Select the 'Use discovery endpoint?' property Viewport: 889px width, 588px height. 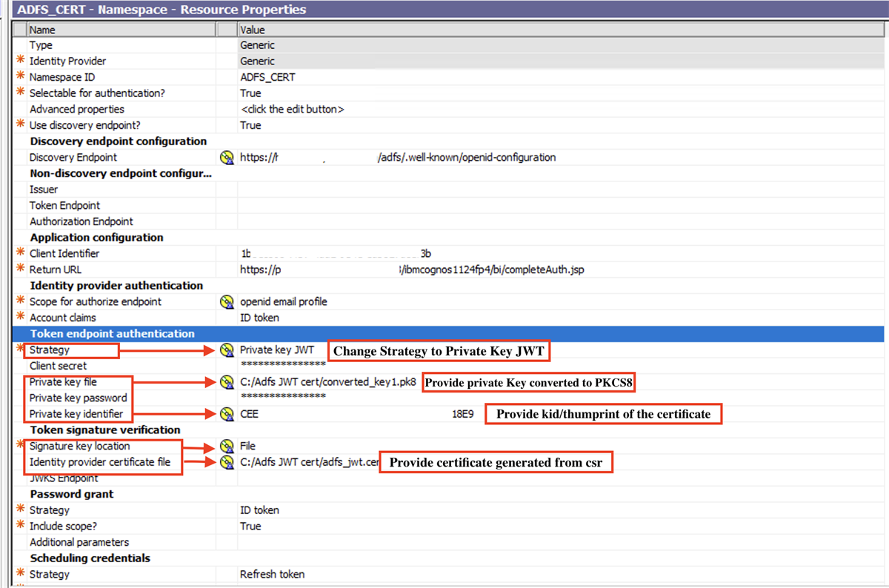coord(84,125)
